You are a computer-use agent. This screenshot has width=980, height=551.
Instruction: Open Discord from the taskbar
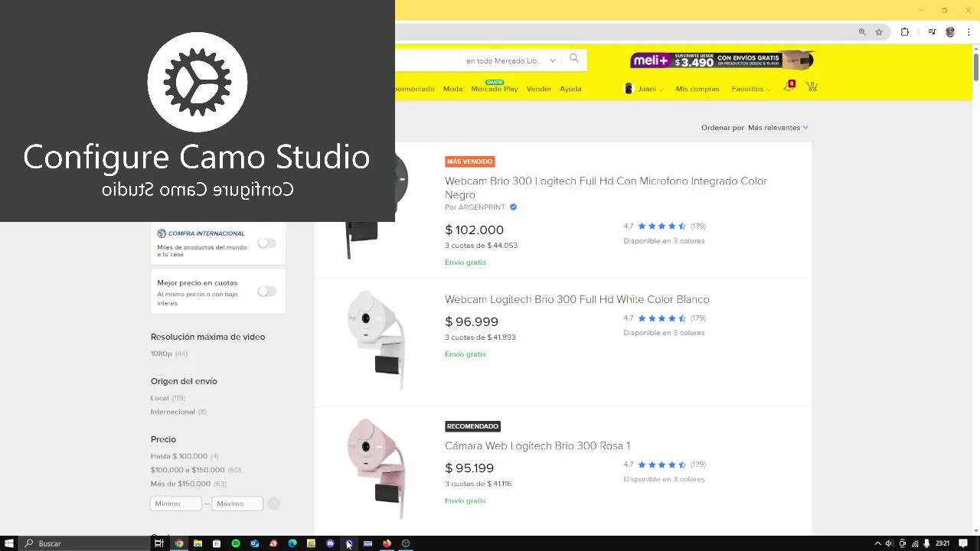click(x=330, y=543)
